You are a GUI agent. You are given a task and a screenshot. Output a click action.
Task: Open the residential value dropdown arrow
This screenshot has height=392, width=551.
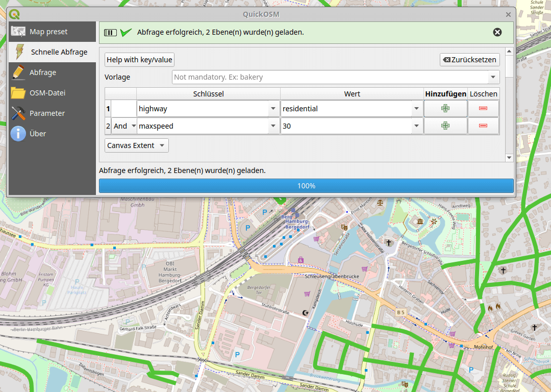point(417,109)
